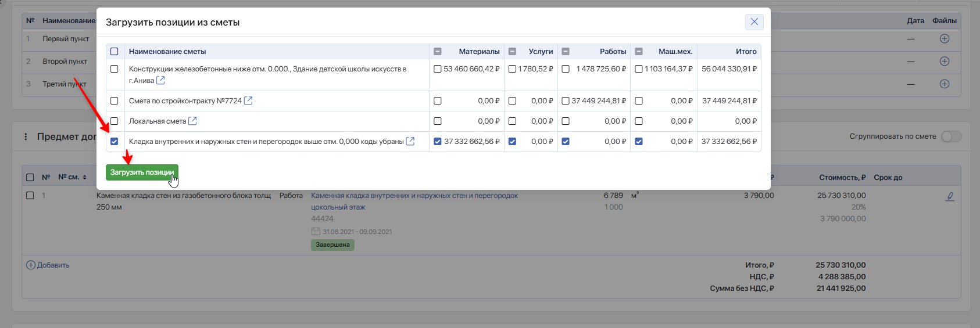Uncheck the Кладка внутренних estimate row checkbox
Viewport: 980px width, 328px height.
click(x=115, y=141)
